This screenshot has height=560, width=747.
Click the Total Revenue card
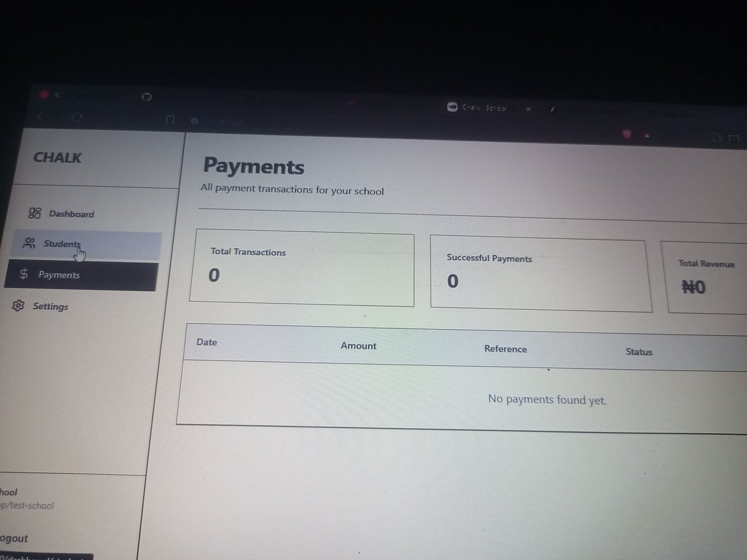703,277
